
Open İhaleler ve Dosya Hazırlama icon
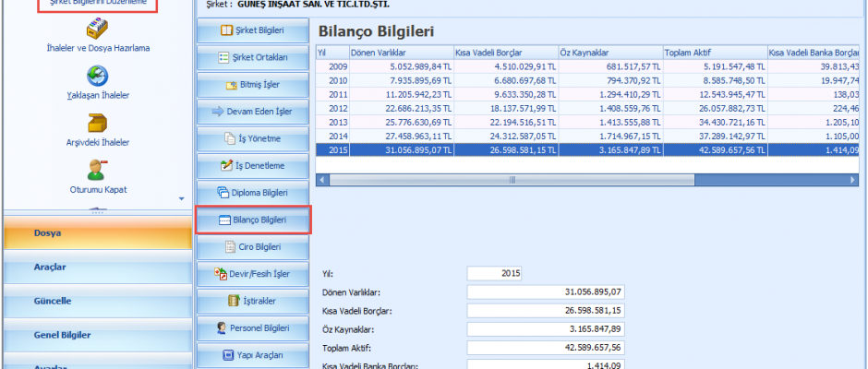[96, 29]
